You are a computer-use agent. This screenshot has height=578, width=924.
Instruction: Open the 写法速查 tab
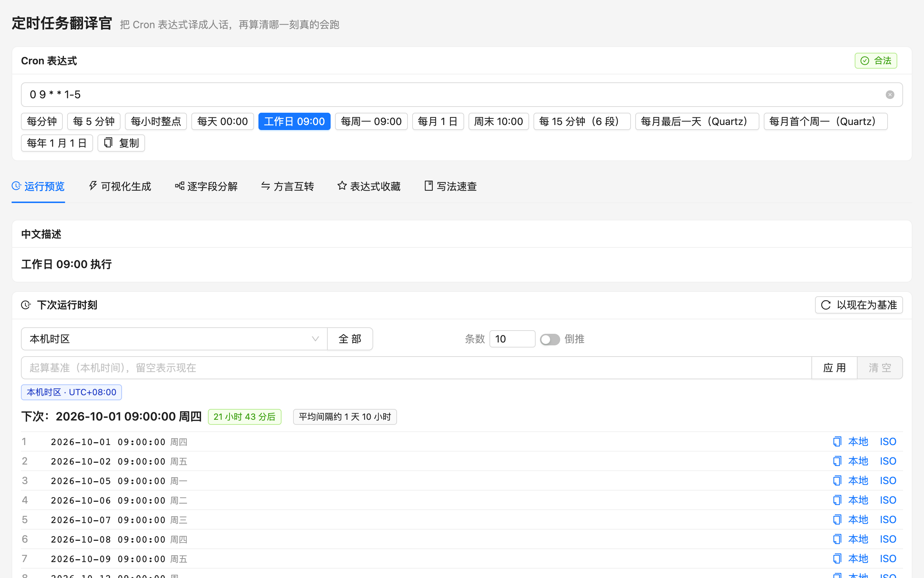[450, 186]
